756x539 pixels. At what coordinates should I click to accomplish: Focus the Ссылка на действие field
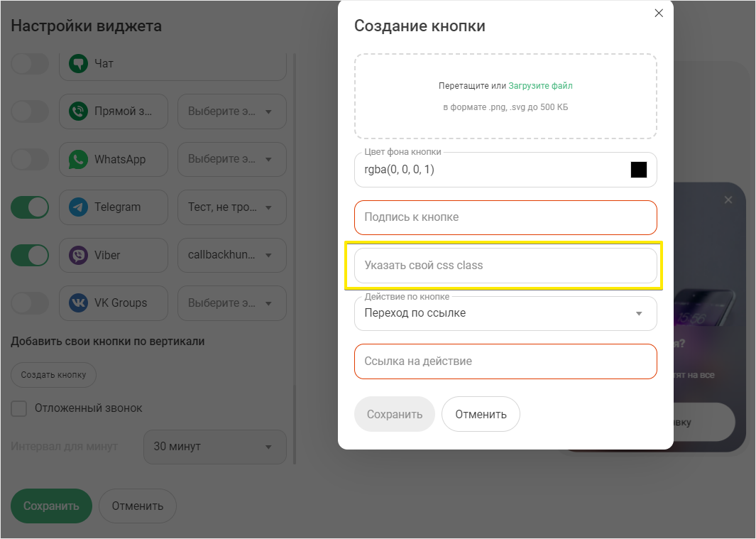click(x=505, y=361)
